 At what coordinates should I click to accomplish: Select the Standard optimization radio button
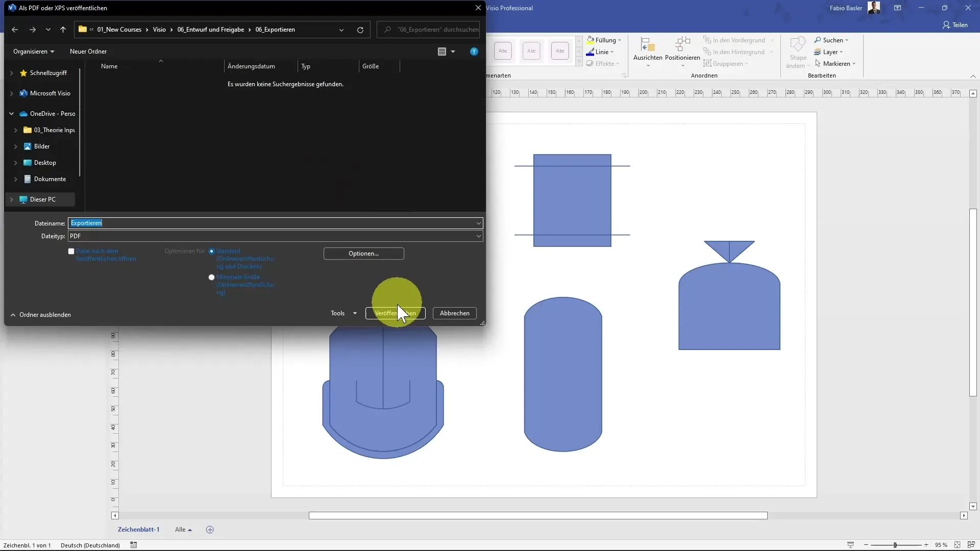[211, 251]
